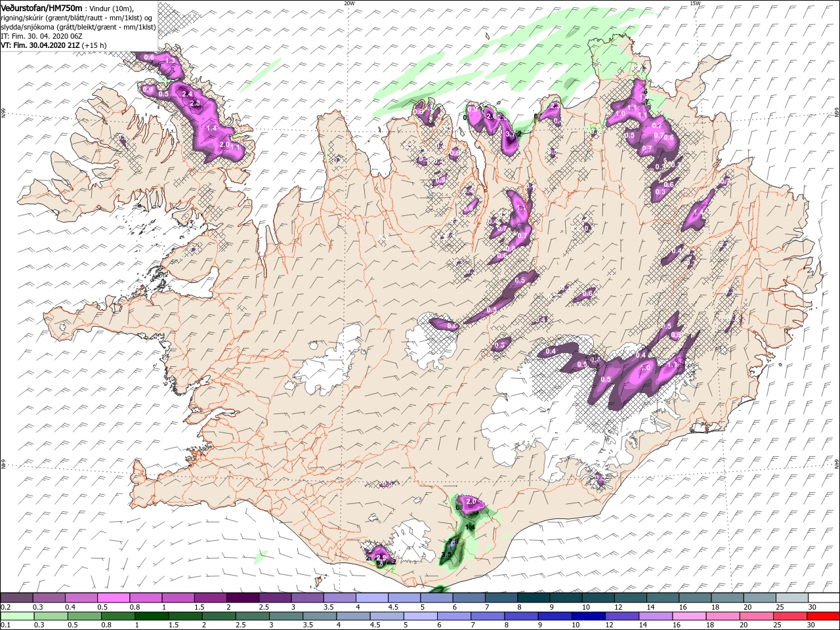Select lower legend swatch between 6 and 7
The width and height of the screenshot is (840, 630).
coord(454,616)
